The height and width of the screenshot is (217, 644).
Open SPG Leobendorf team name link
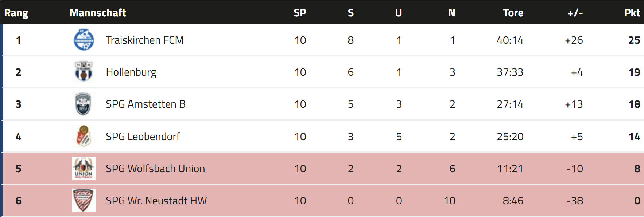point(143,137)
